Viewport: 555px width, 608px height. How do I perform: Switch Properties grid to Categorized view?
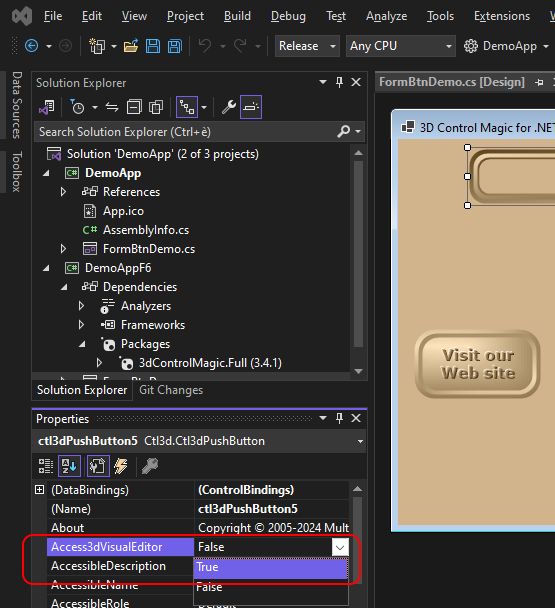click(x=46, y=466)
